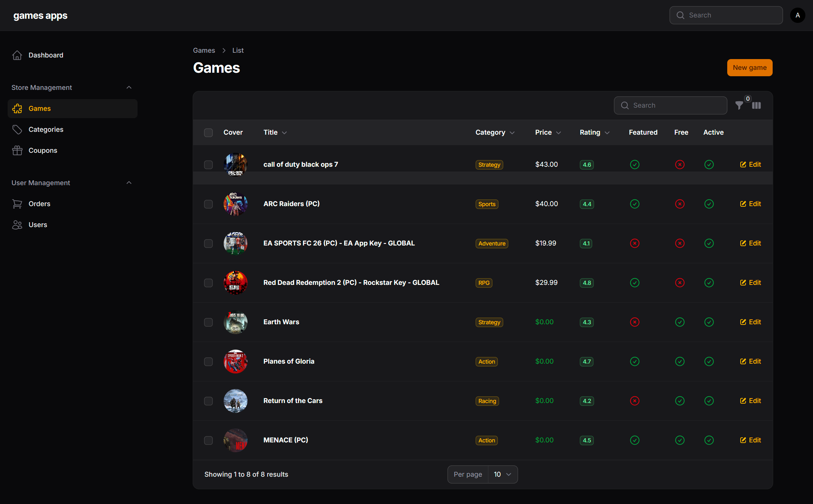
Task: Click the Orders shopping cart icon
Action: 17,204
